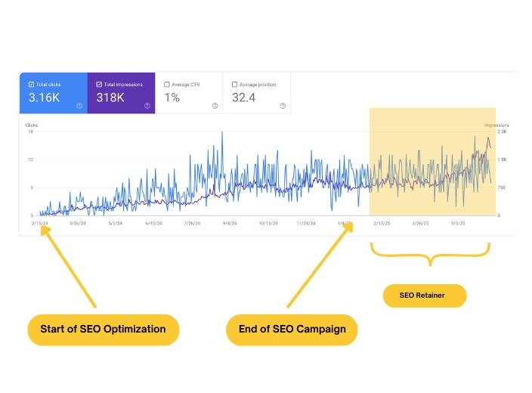Enable the Average CTR checkbox
Viewport: 532px width, 393px height.
click(x=167, y=85)
